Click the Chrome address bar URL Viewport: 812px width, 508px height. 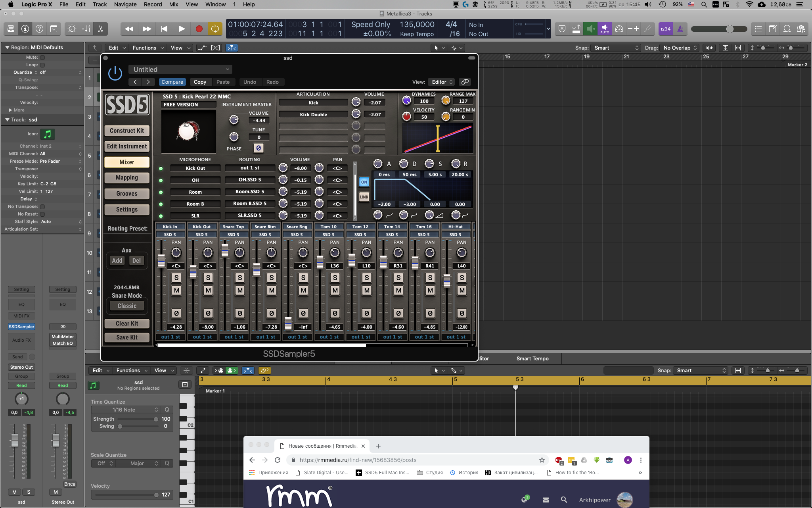[x=358, y=460]
